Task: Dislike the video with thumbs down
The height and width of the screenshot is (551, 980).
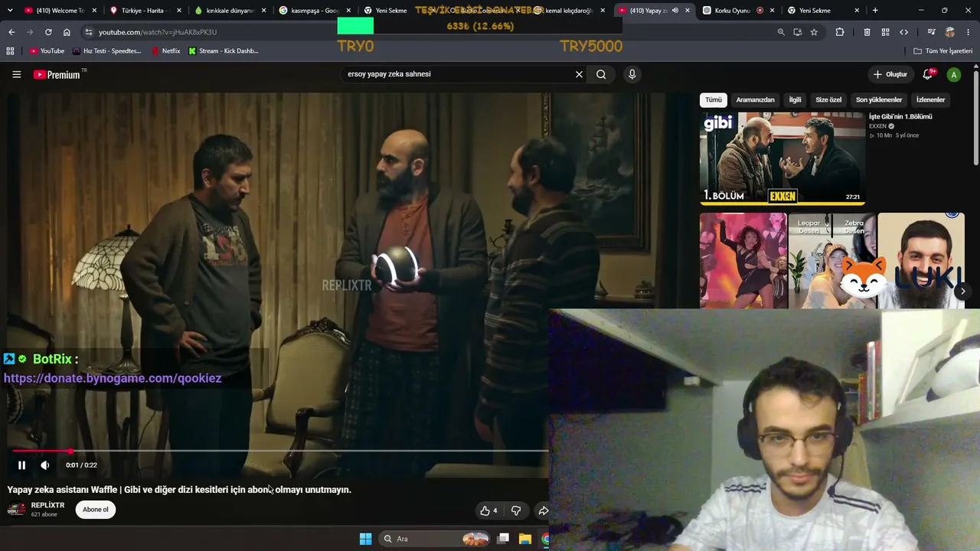Action: click(516, 510)
